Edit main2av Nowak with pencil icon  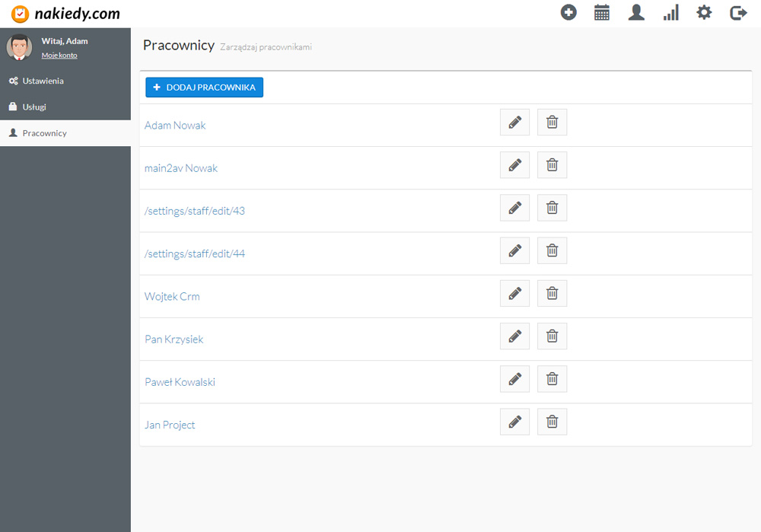point(515,165)
